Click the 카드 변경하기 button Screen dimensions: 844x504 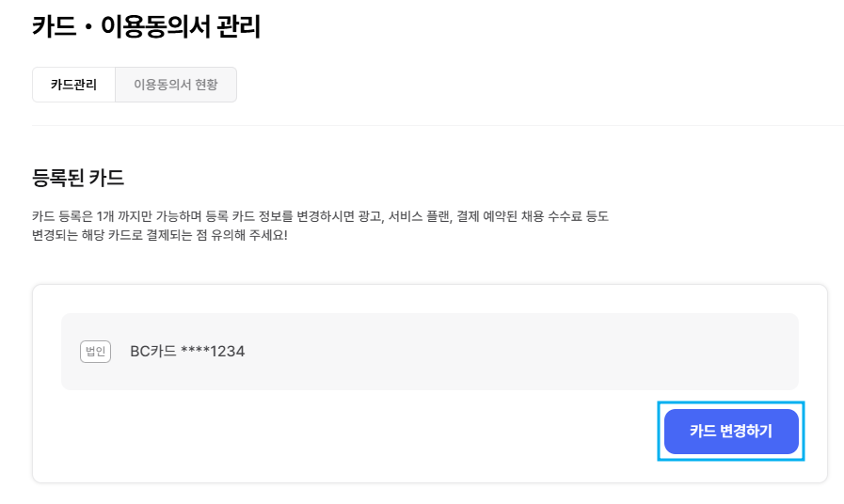[731, 432]
